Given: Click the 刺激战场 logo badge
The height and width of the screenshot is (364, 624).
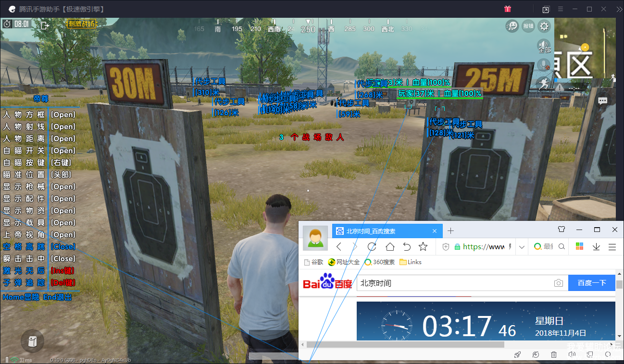Looking at the screenshot, I should [x=81, y=24].
